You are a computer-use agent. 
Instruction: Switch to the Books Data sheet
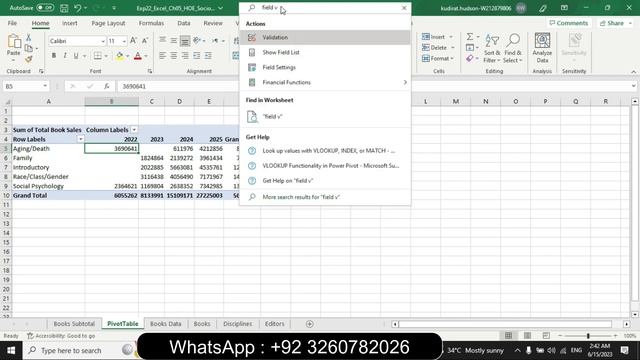point(165,324)
